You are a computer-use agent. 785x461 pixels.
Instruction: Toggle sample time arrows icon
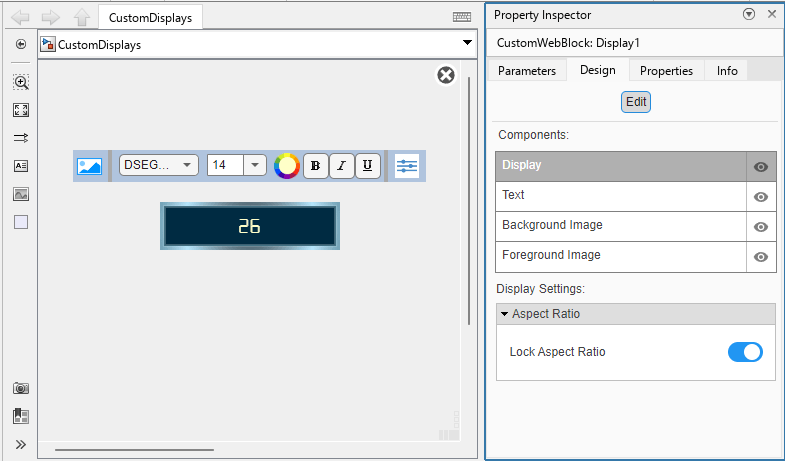[21, 138]
